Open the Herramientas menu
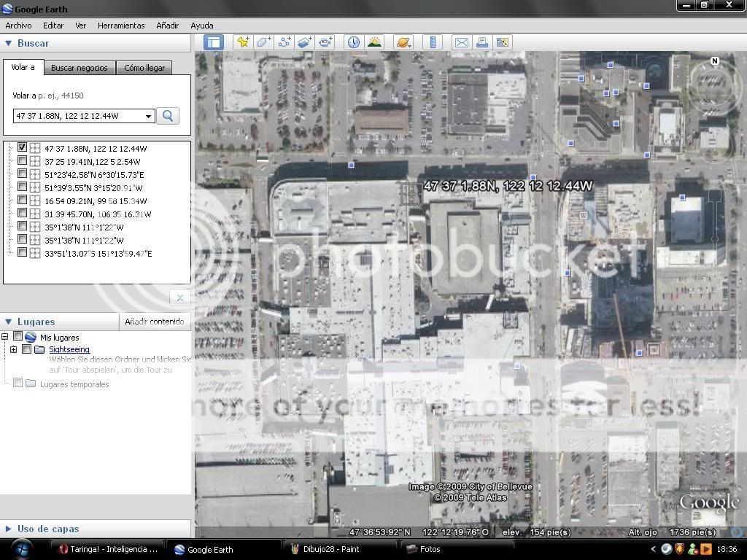 tap(121, 26)
